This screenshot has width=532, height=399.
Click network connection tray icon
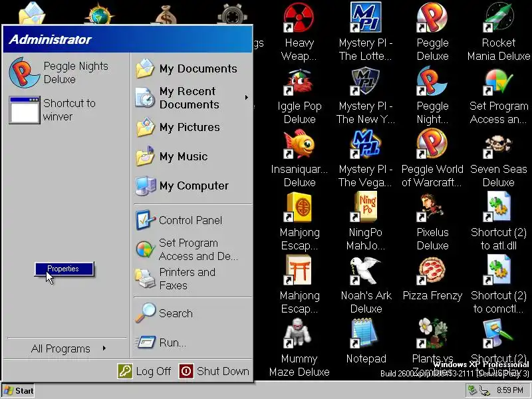coord(485,390)
